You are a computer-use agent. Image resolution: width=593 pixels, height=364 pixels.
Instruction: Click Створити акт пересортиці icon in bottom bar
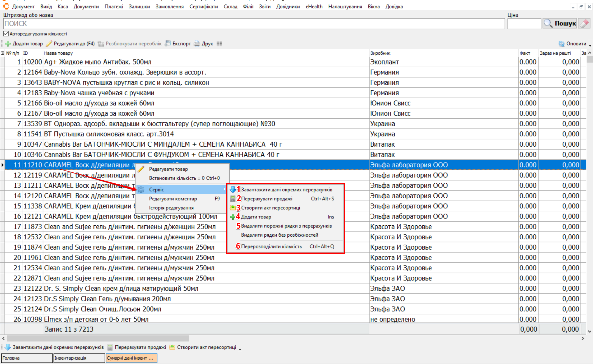coord(172,347)
